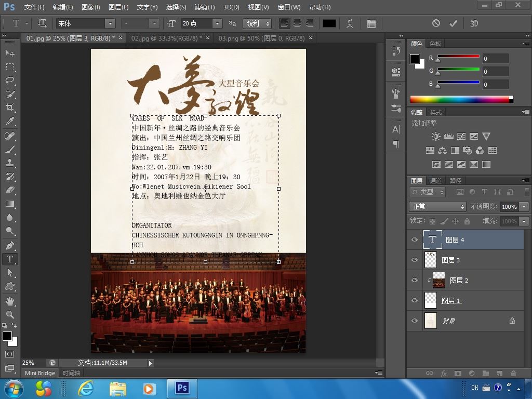Hide the 背景 layer
This screenshot has height=399, width=532.
pos(415,321)
